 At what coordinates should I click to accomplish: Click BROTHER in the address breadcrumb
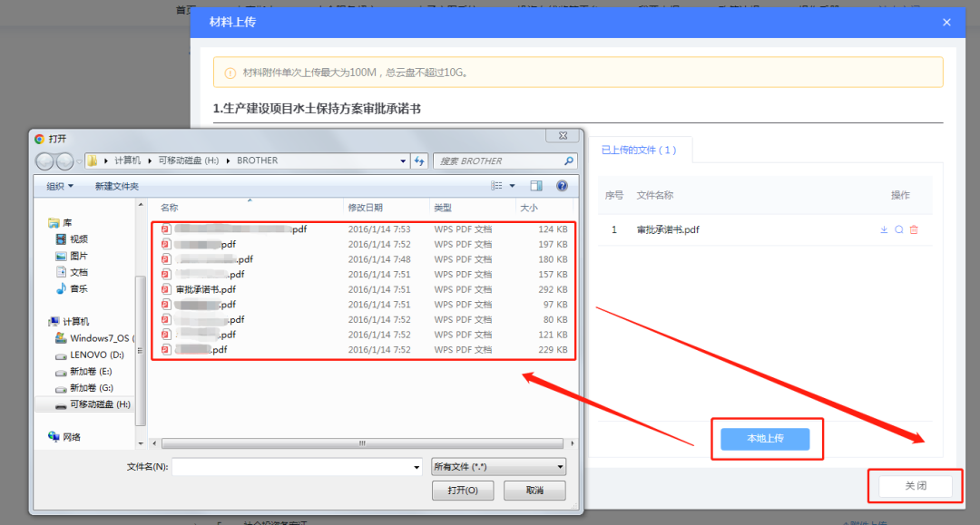coord(257,160)
